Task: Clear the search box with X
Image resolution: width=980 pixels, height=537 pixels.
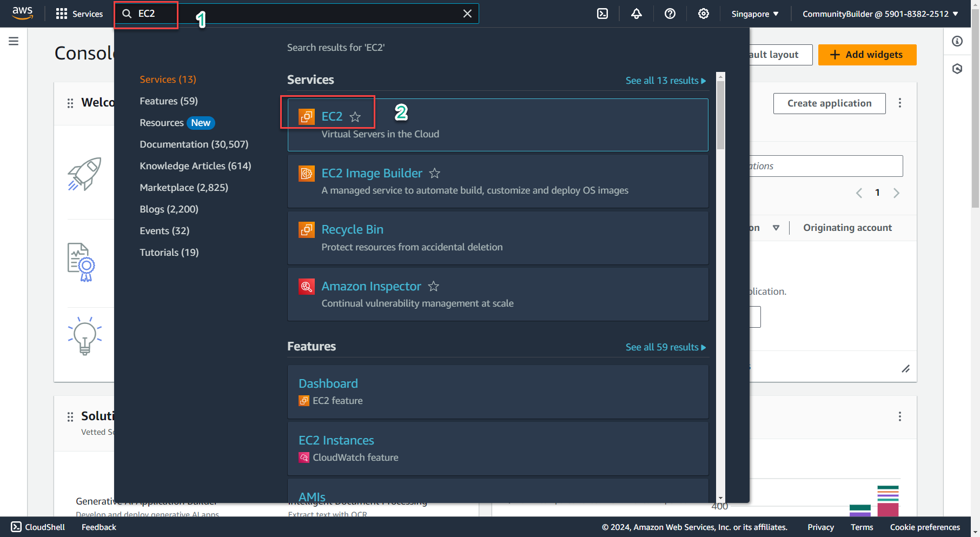Action: click(x=467, y=14)
